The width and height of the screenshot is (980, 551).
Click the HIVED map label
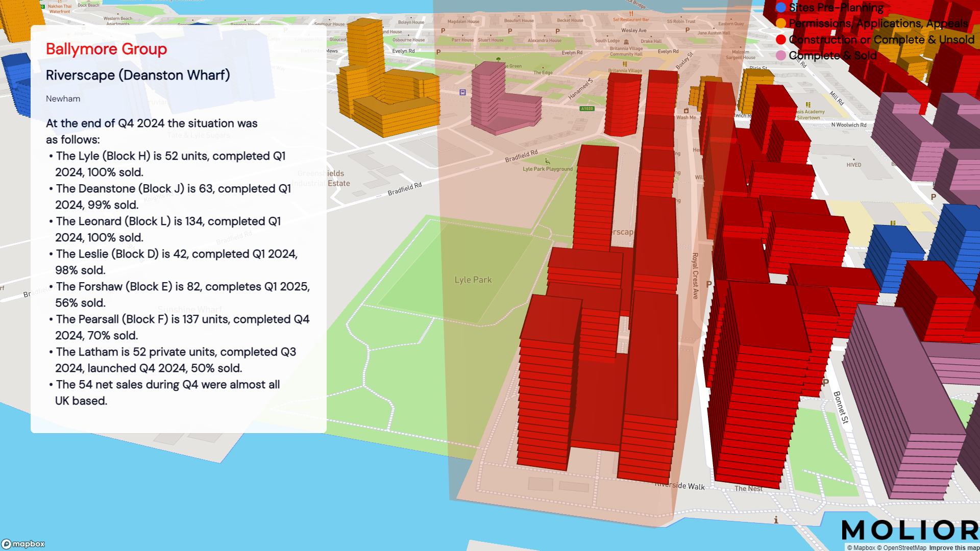[854, 165]
